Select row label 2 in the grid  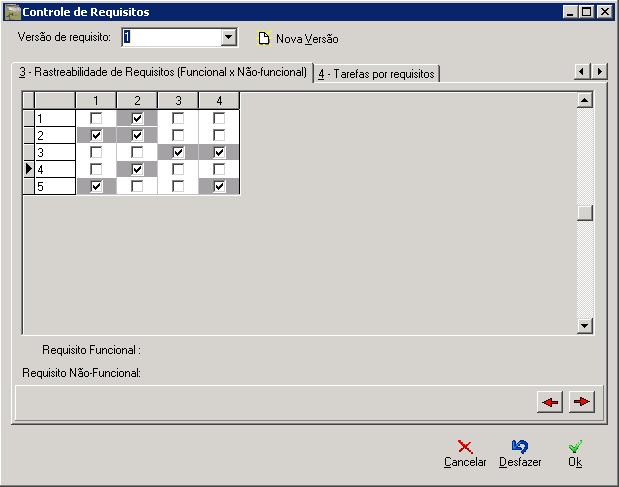point(55,135)
